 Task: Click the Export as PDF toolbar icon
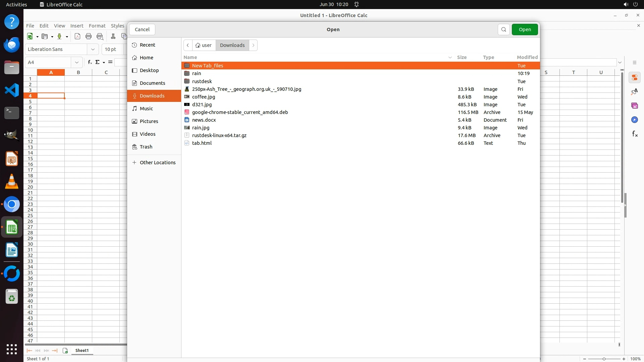pos(77,37)
